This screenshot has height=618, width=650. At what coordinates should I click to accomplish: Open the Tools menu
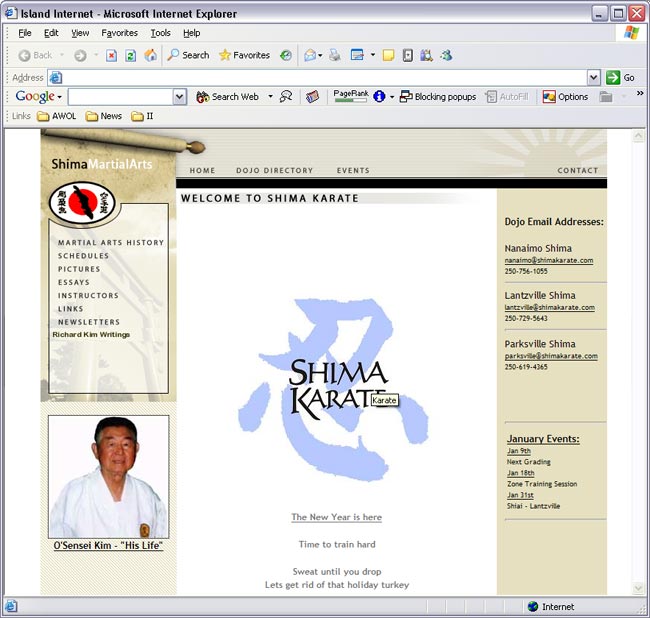(x=160, y=33)
